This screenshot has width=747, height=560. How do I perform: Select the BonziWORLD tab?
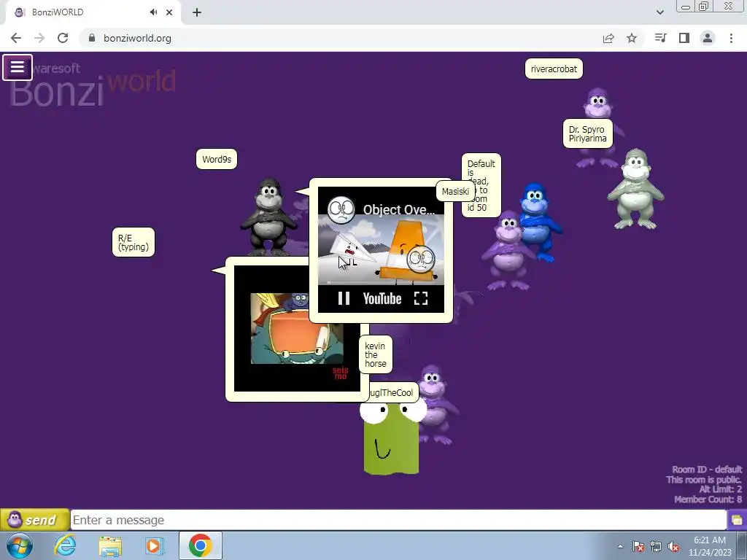tap(93, 12)
